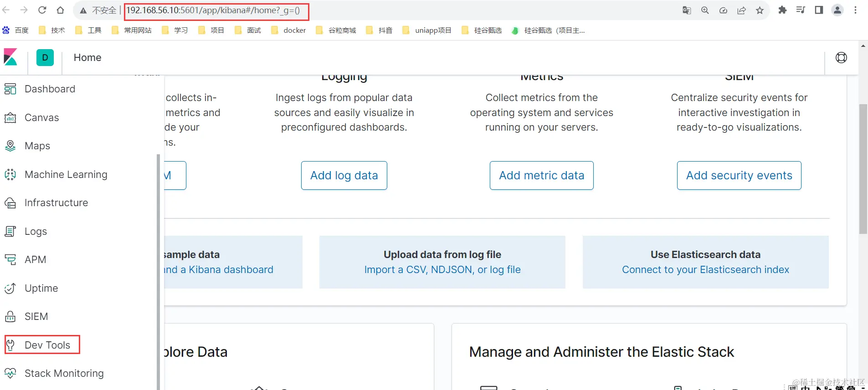The height and width of the screenshot is (390, 868).
Task: Open the media control playlist icon
Action: point(801,10)
